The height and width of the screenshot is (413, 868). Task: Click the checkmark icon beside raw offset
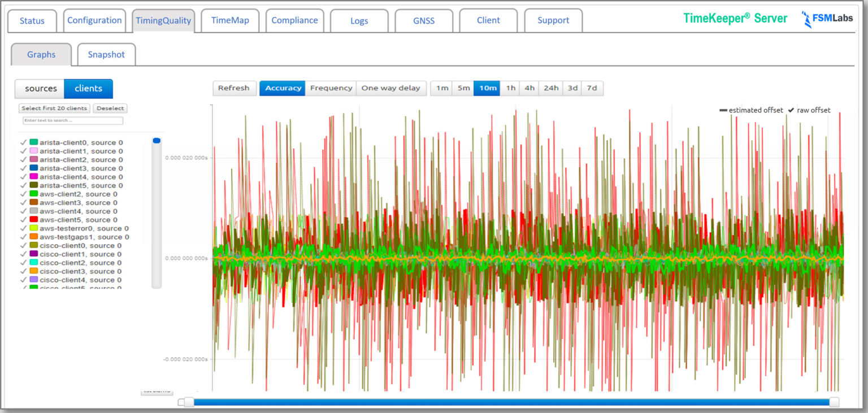point(791,110)
